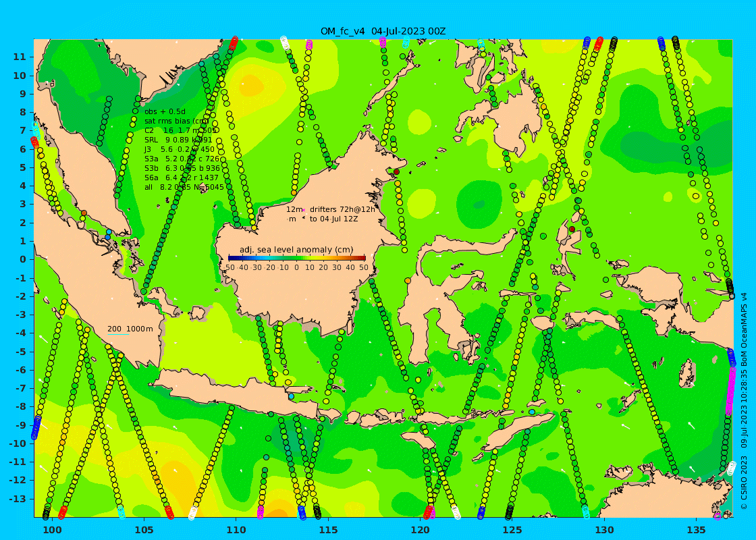Click the orange observation dot on Sumatra's east coast

tap(84, 213)
